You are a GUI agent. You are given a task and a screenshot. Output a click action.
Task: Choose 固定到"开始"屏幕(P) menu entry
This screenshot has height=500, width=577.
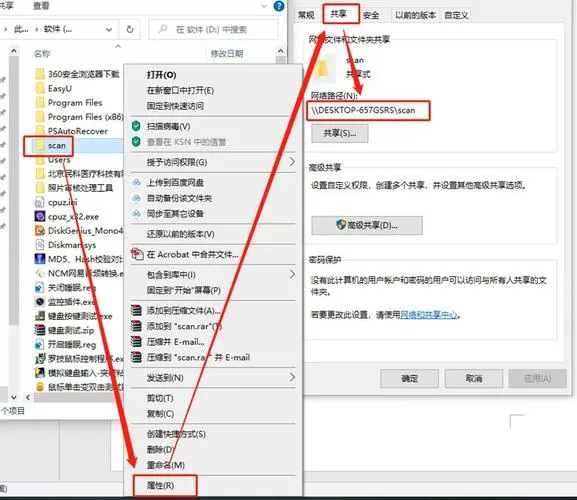pos(184,290)
